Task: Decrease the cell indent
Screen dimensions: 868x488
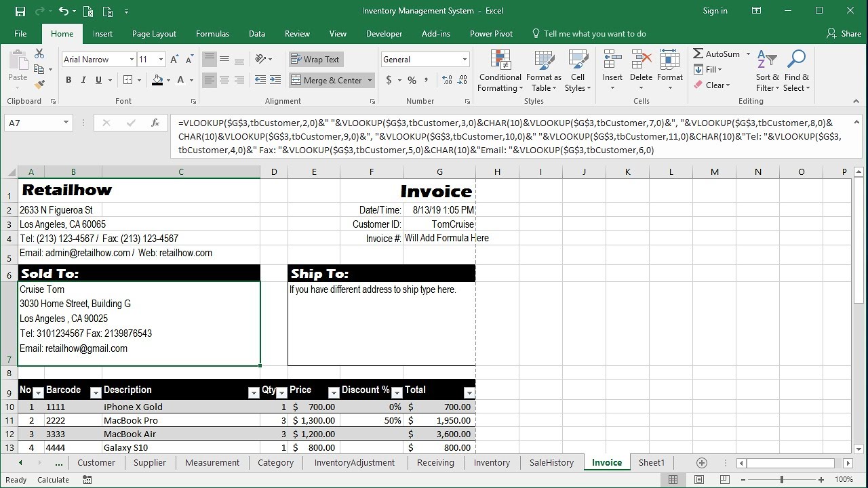Action: point(260,80)
